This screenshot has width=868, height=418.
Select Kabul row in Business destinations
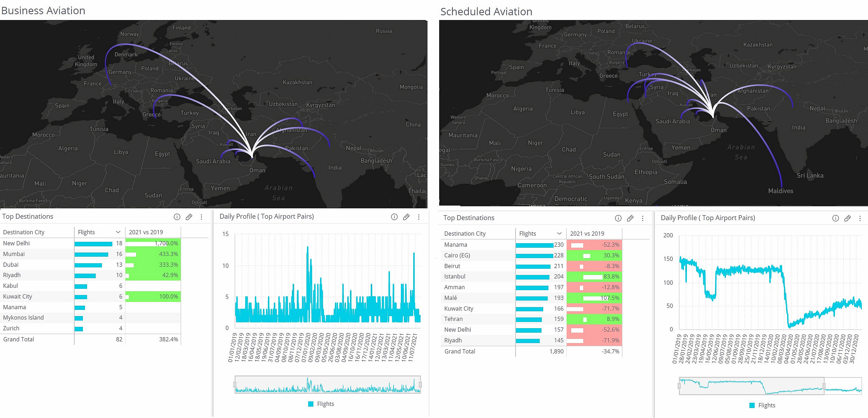tap(91, 286)
